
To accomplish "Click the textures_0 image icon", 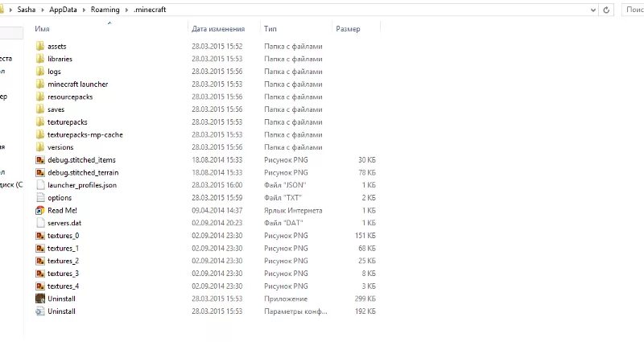I will [x=39, y=236].
